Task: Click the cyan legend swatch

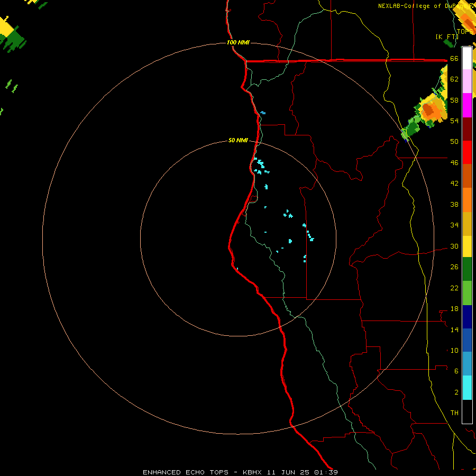Action: click(467, 388)
